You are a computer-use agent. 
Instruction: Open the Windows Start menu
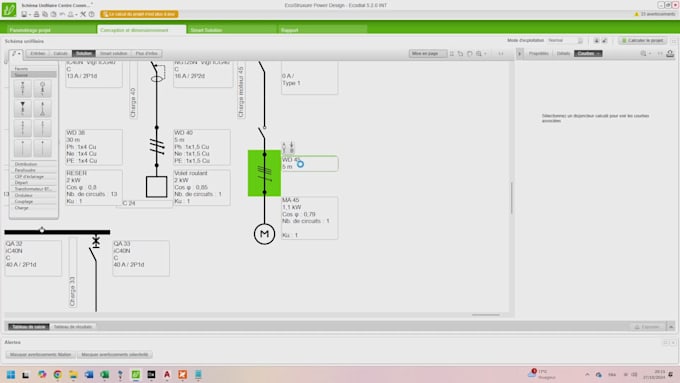tap(11, 374)
